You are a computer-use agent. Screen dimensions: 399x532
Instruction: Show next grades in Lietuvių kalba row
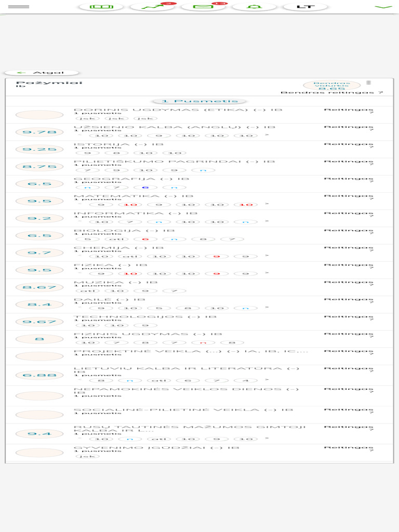[x=267, y=380]
